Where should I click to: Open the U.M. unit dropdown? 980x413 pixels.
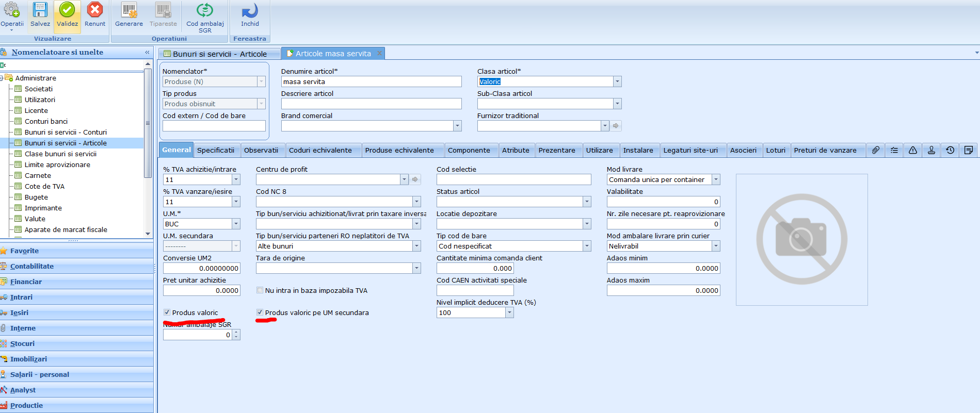[x=236, y=224]
